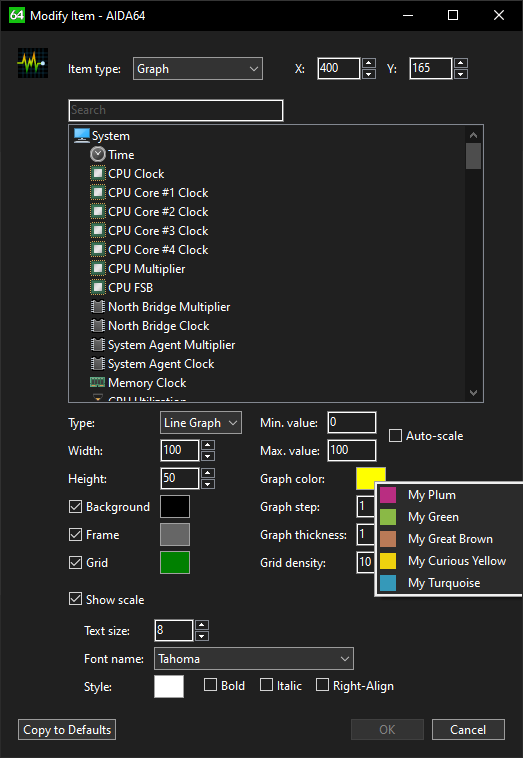Click the Max. value input field
Screen dimensions: 523x758
coord(352,451)
